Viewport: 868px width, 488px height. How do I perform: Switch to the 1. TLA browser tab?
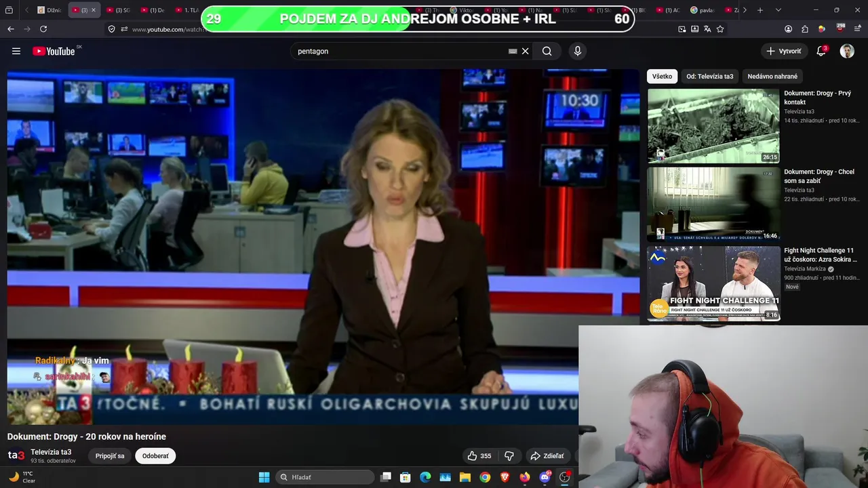click(x=187, y=10)
